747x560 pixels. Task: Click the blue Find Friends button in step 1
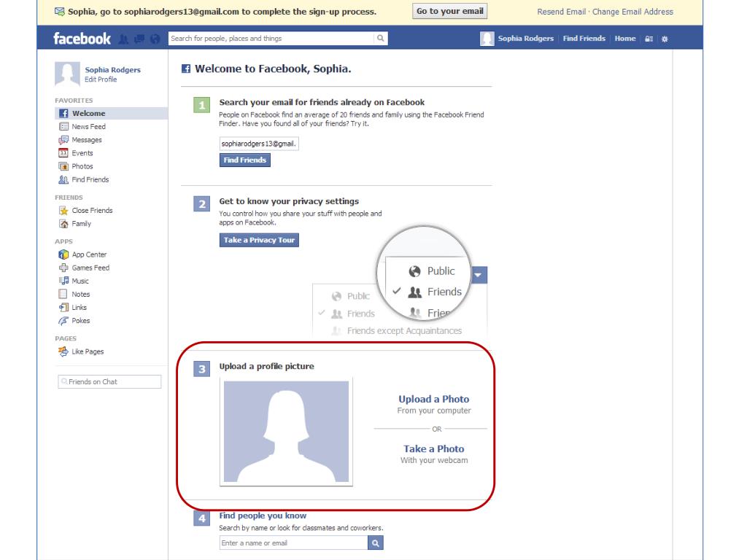coord(245,160)
